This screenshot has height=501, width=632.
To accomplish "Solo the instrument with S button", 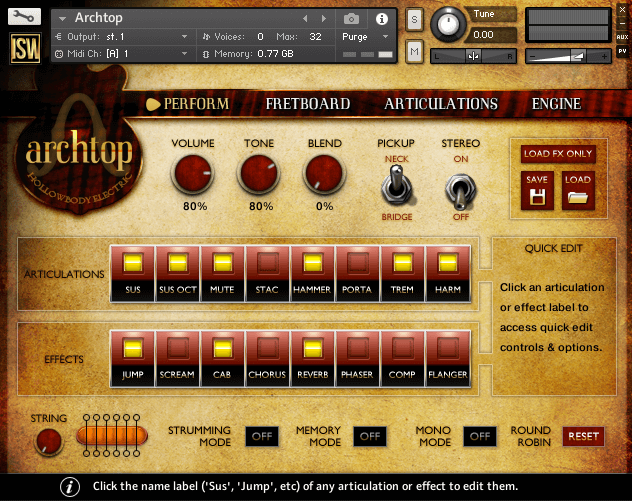I will 414,19.
